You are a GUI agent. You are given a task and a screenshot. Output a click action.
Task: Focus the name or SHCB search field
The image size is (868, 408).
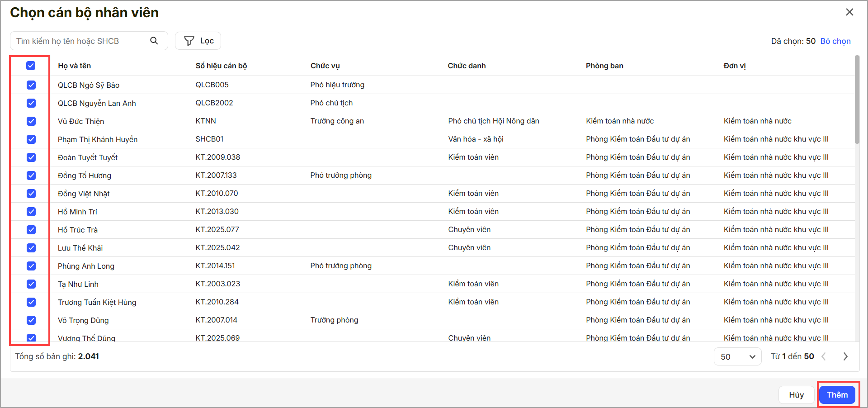[x=81, y=41]
